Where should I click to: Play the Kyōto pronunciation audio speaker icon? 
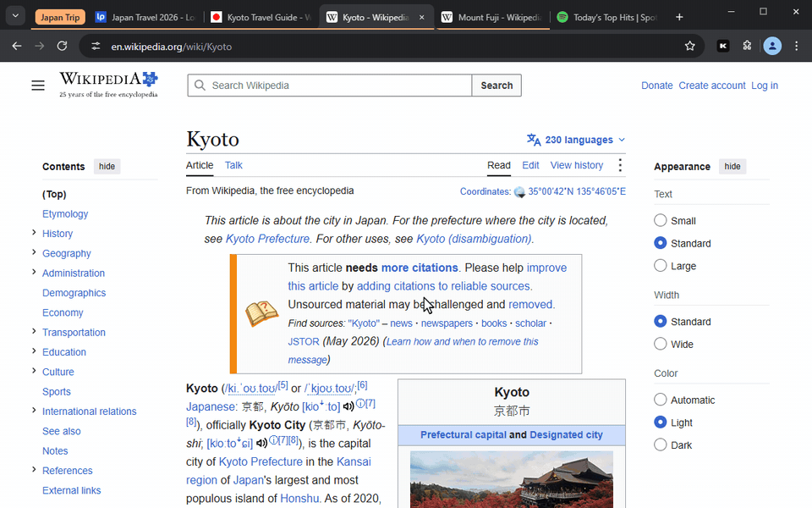[x=348, y=406]
